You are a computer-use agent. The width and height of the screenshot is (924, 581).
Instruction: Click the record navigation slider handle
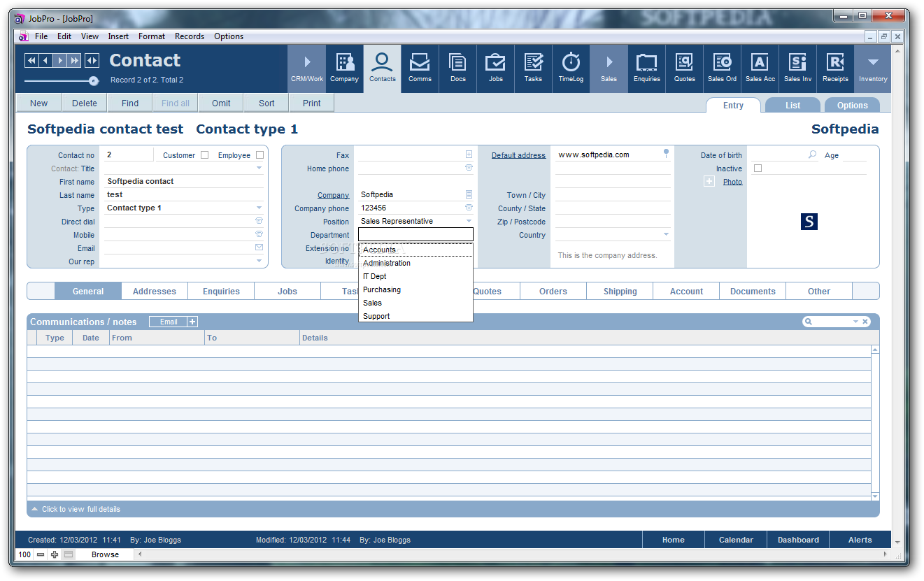pos(93,81)
